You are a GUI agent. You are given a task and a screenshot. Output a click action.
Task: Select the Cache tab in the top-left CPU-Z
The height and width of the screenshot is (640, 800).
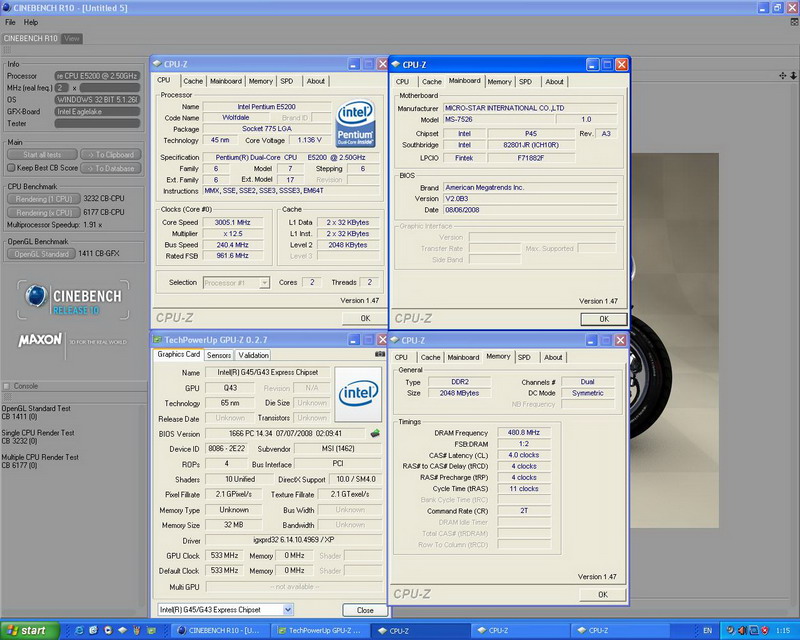tap(193, 81)
